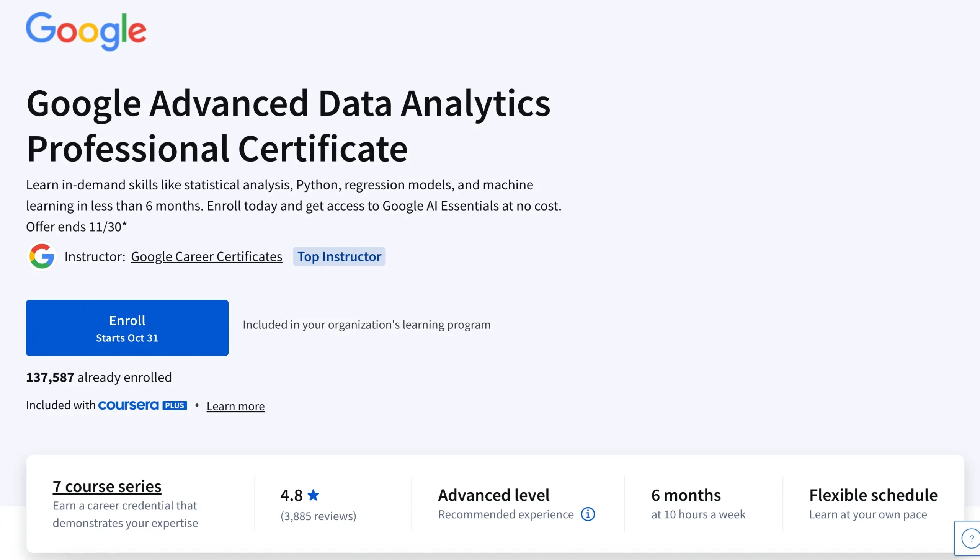Click the organization learning program note
The width and height of the screenshot is (980, 560).
point(366,325)
